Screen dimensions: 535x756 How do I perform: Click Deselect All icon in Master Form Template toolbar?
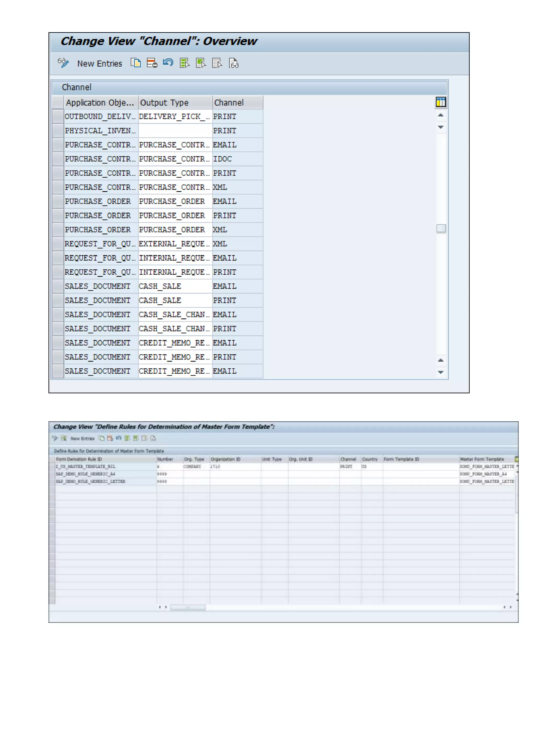click(x=144, y=438)
